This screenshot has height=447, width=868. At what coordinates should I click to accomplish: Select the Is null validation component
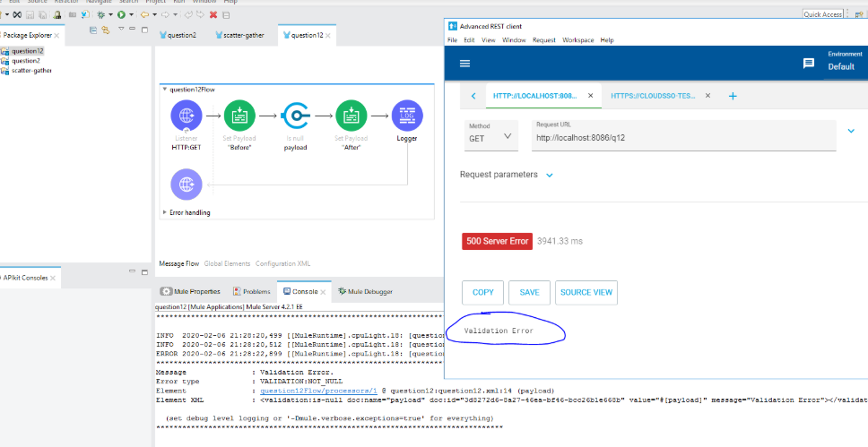[295, 116]
